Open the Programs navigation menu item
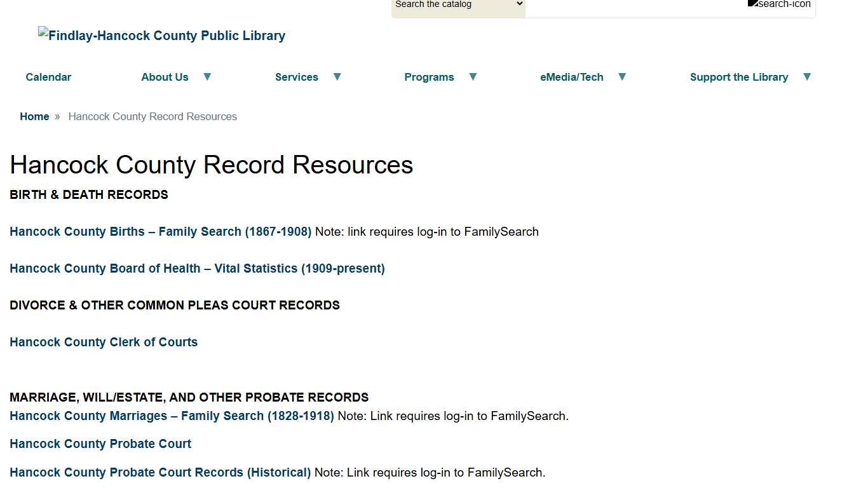 click(x=429, y=76)
